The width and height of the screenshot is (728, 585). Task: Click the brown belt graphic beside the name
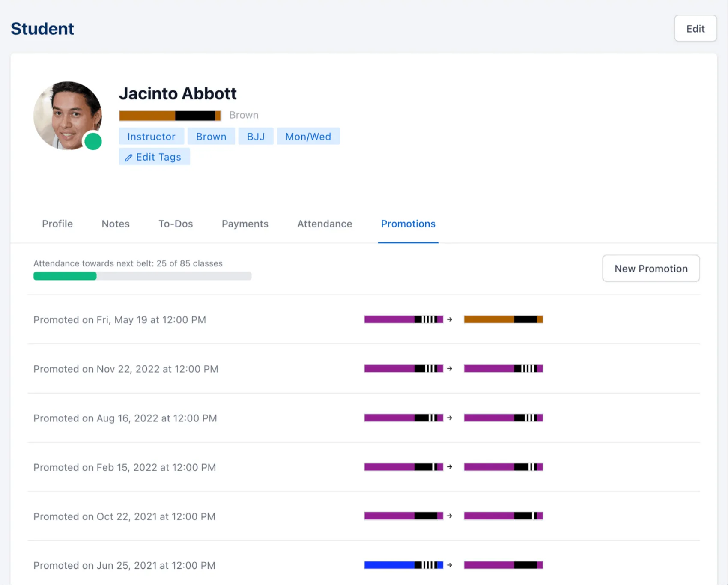[170, 115]
